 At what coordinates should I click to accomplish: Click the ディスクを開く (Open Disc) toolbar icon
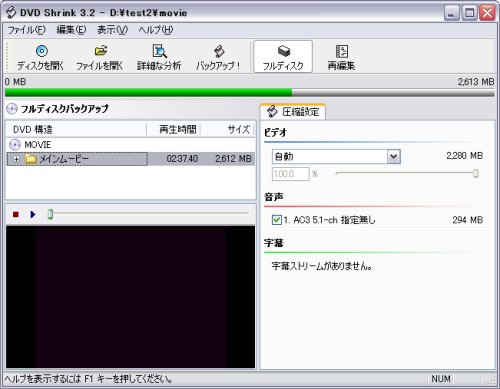pyautogui.click(x=42, y=51)
